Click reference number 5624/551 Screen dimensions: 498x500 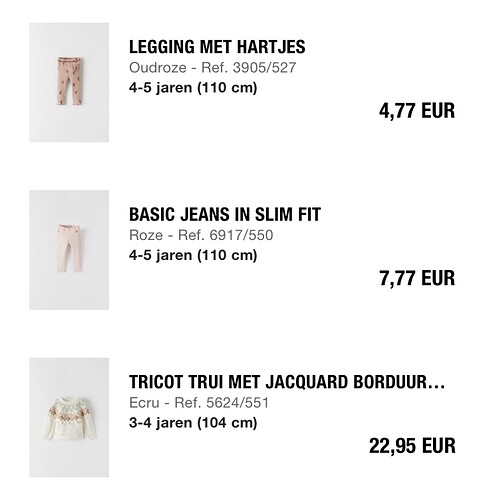pyautogui.click(x=237, y=403)
